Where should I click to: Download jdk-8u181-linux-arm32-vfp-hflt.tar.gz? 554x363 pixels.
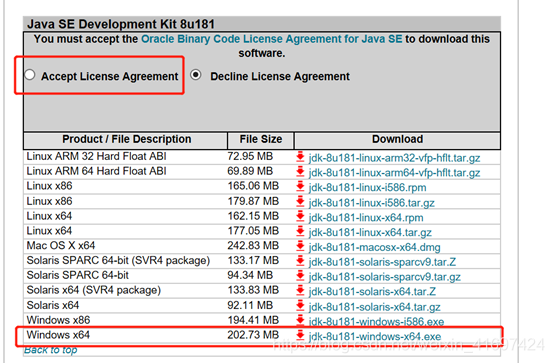point(394,158)
